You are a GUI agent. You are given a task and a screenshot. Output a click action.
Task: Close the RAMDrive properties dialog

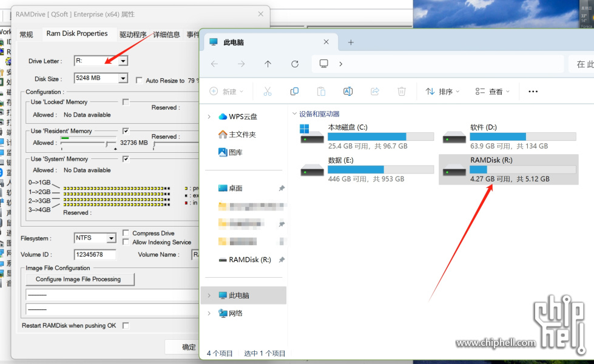tap(261, 14)
